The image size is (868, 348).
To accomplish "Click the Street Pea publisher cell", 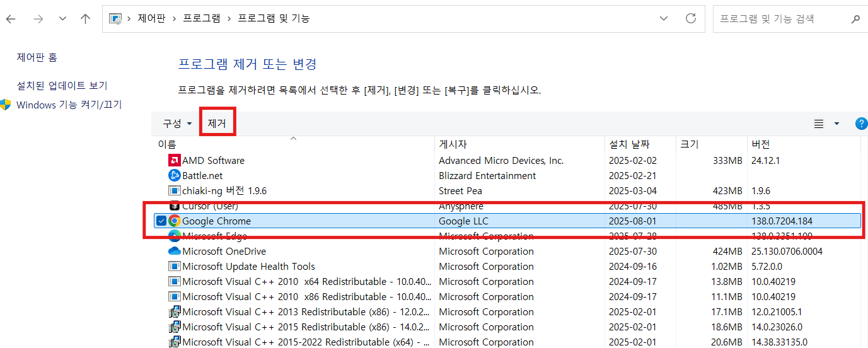I will point(461,191).
